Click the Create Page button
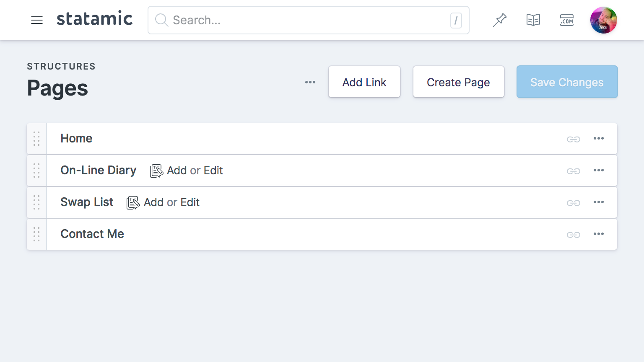 tap(458, 82)
